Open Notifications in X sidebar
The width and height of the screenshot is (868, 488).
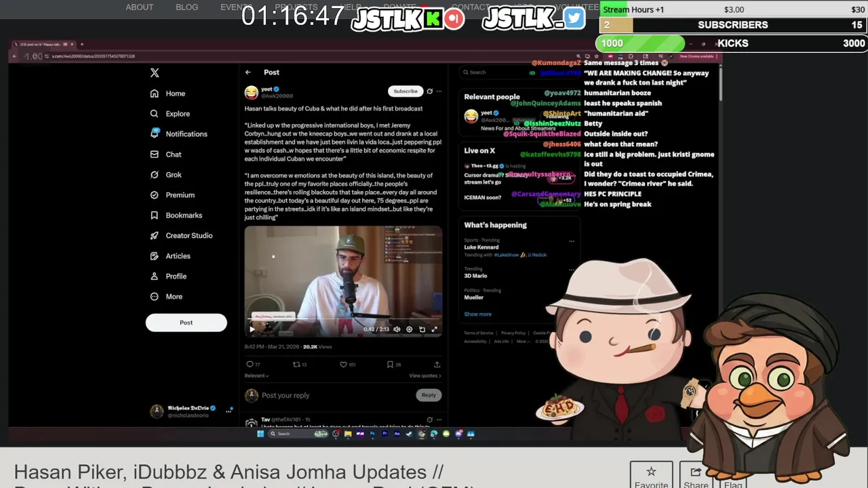[x=178, y=134]
